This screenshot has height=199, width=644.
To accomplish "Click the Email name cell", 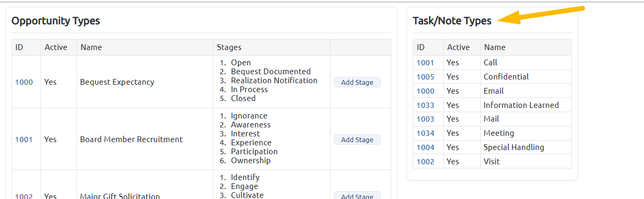I will (x=526, y=91).
